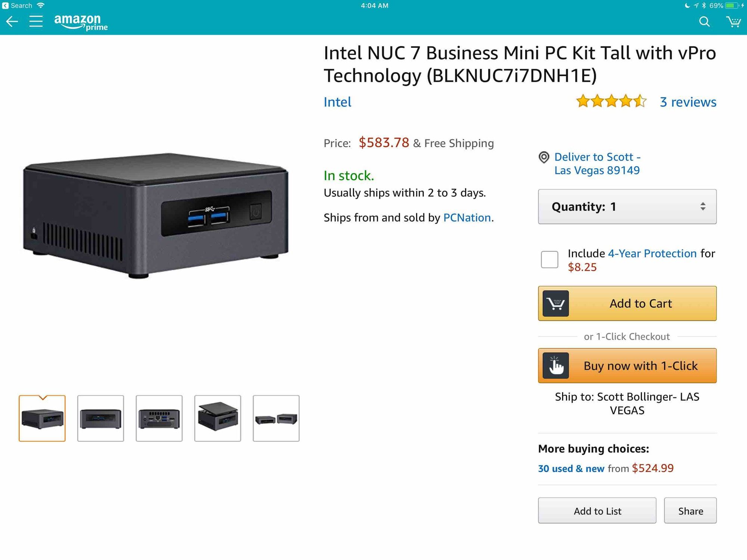This screenshot has width=747, height=560.
Task: Click Add to List button
Action: pos(597,511)
